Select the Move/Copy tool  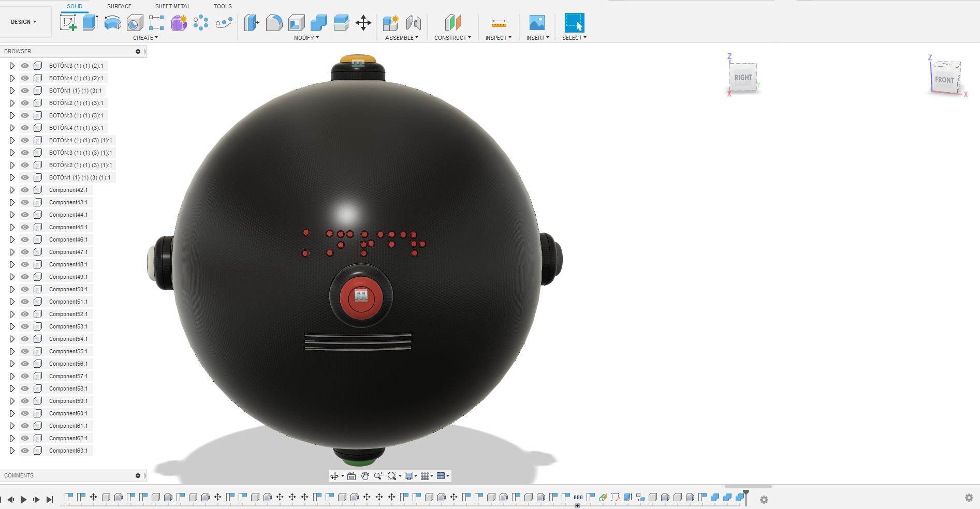coord(363,23)
